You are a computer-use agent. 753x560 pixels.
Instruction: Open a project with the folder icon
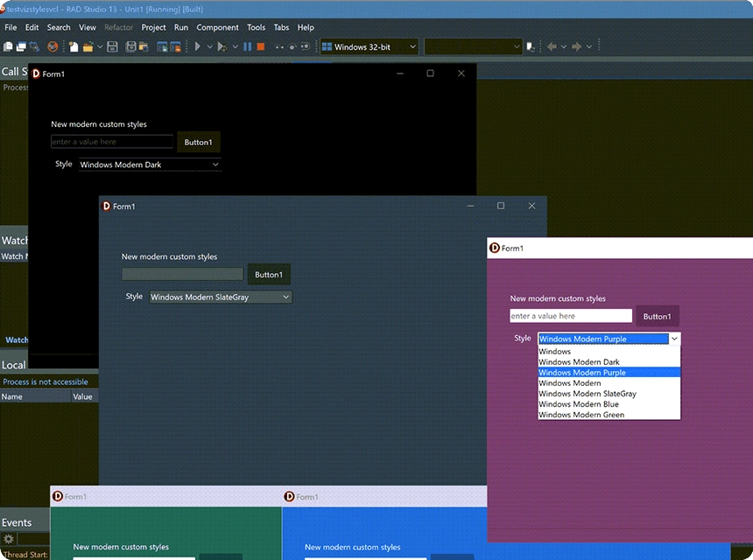(x=88, y=46)
